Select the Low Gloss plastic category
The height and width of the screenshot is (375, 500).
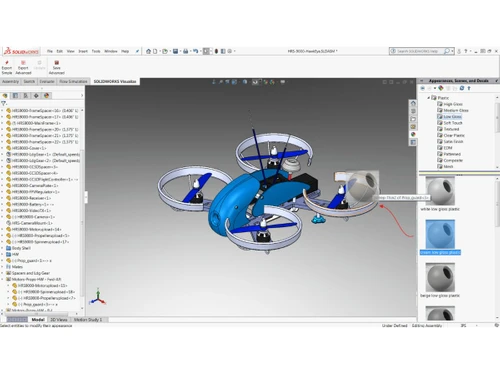[x=452, y=117]
